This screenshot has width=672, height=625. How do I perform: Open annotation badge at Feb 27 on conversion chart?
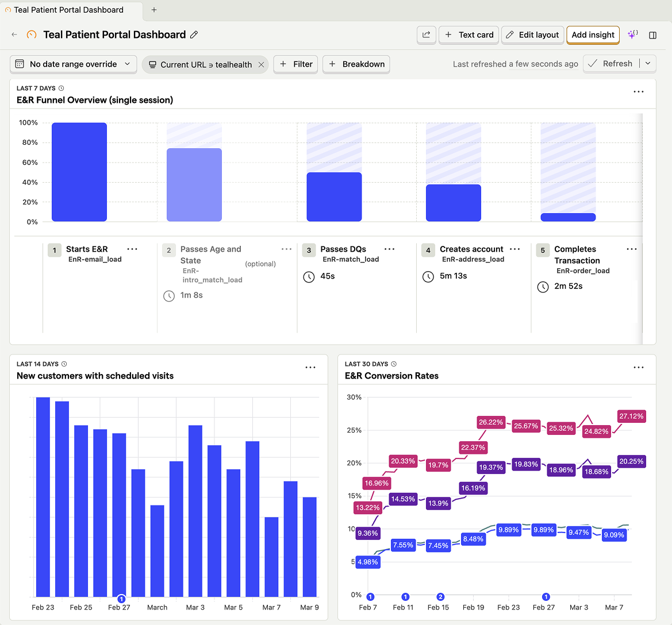point(546,597)
